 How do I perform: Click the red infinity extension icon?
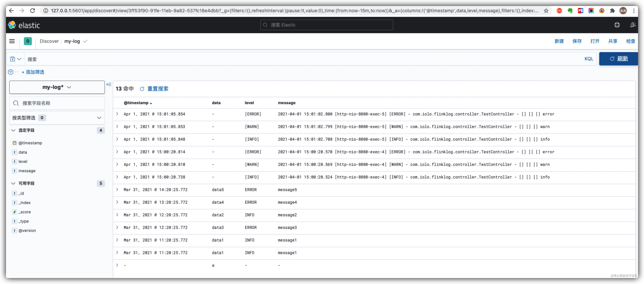[x=560, y=10]
